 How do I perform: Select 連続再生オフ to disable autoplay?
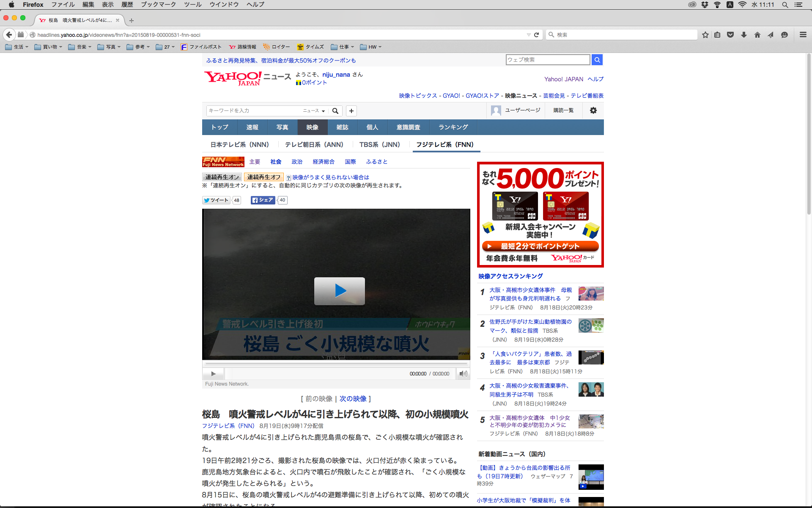(x=263, y=177)
